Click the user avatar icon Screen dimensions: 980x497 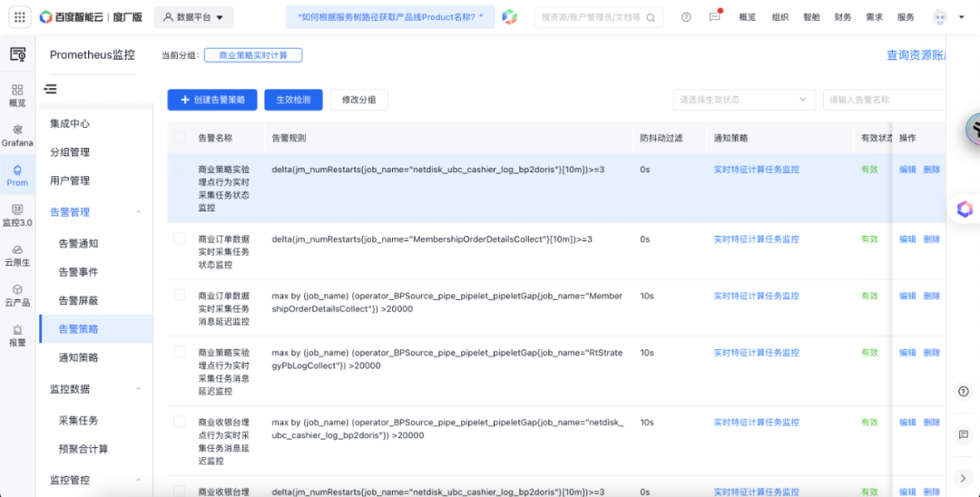[x=939, y=17]
